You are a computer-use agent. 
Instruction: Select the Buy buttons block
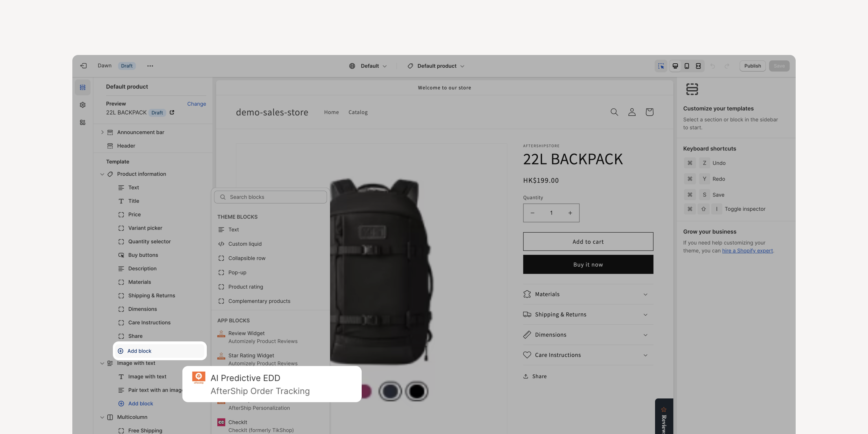click(x=143, y=255)
